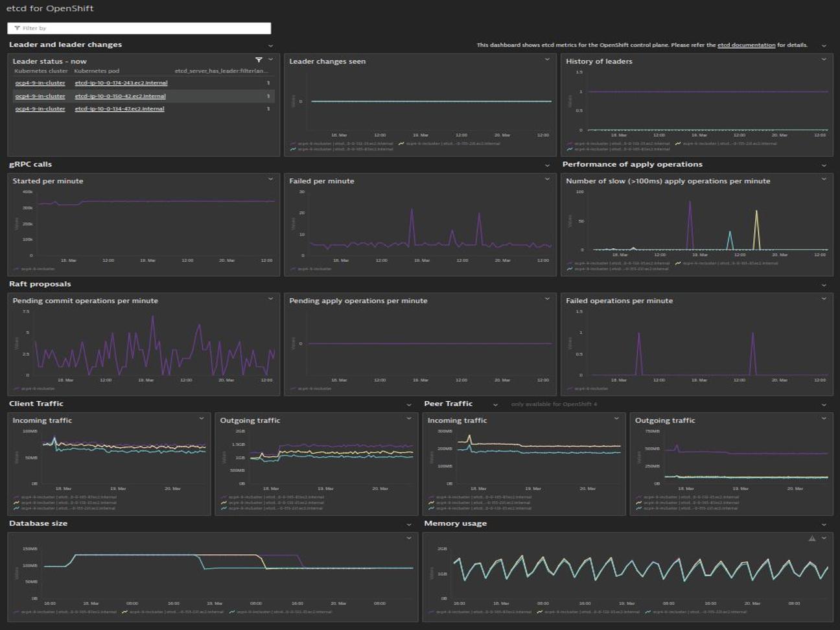This screenshot has height=630, width=840.
Task: Sort by the Kubernetes pod column header
Action: pos(97,71)
